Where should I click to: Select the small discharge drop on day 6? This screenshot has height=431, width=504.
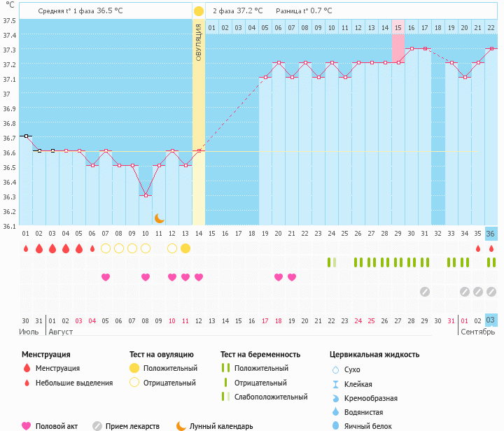click(x=92, y=248)
